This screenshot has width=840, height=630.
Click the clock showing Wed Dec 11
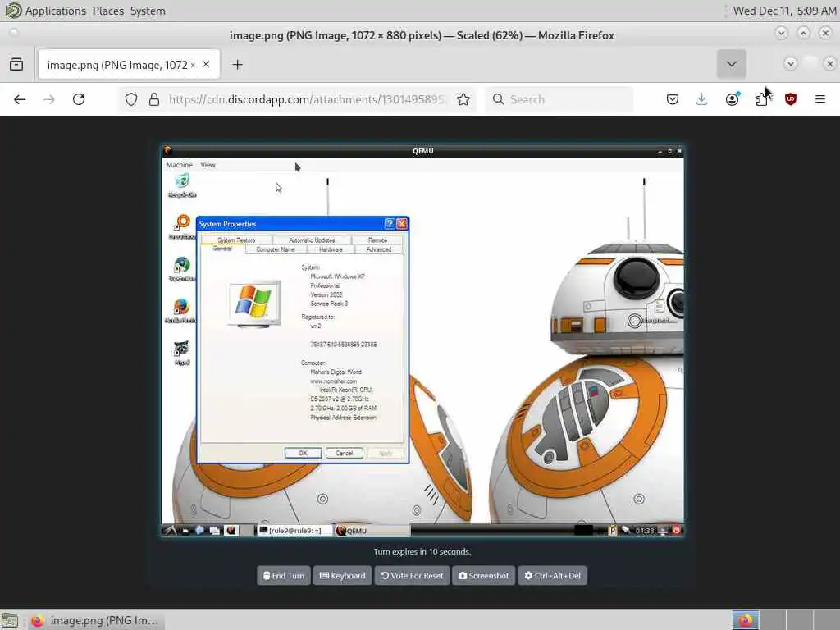pos(784,11)
